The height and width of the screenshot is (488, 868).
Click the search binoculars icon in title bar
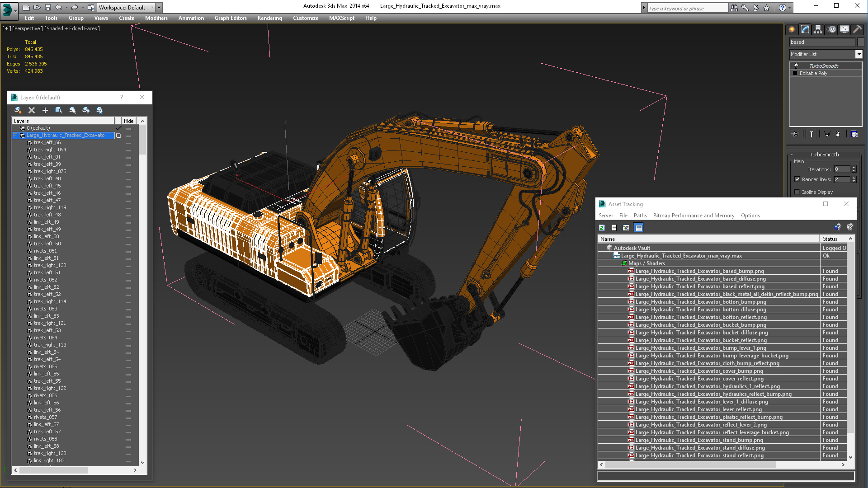(x=734, y=8)
